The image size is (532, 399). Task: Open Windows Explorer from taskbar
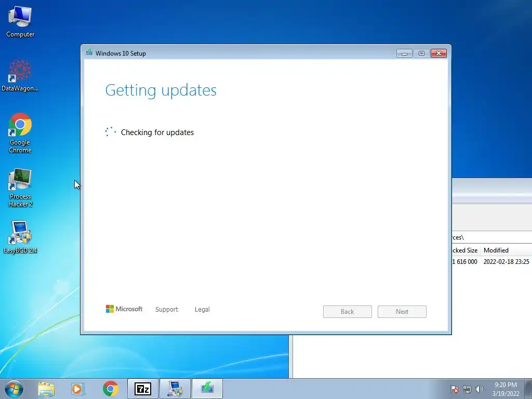pyautogui.click(x=46, y=389)
